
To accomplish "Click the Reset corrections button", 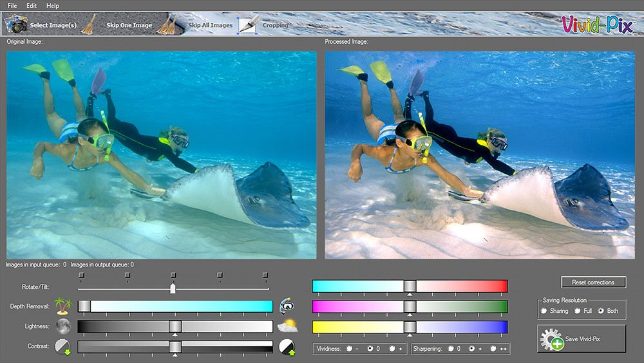I will [x=593, y=282].
